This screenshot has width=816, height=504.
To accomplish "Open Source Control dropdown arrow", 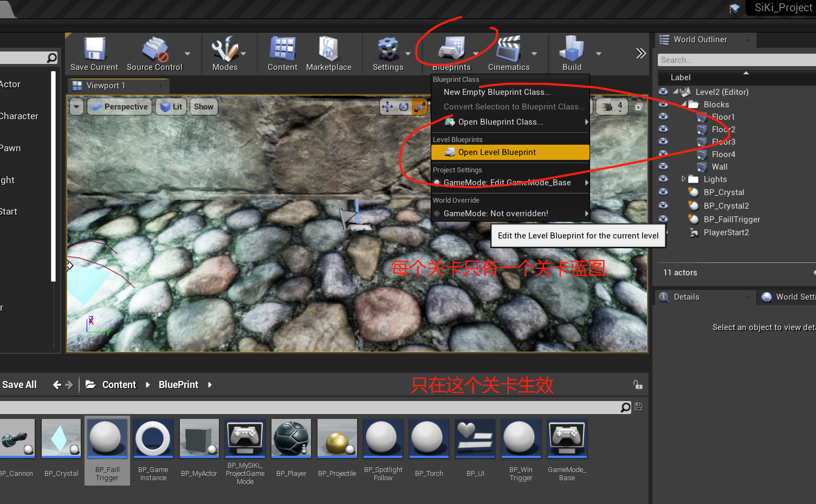I will [187, 54].
